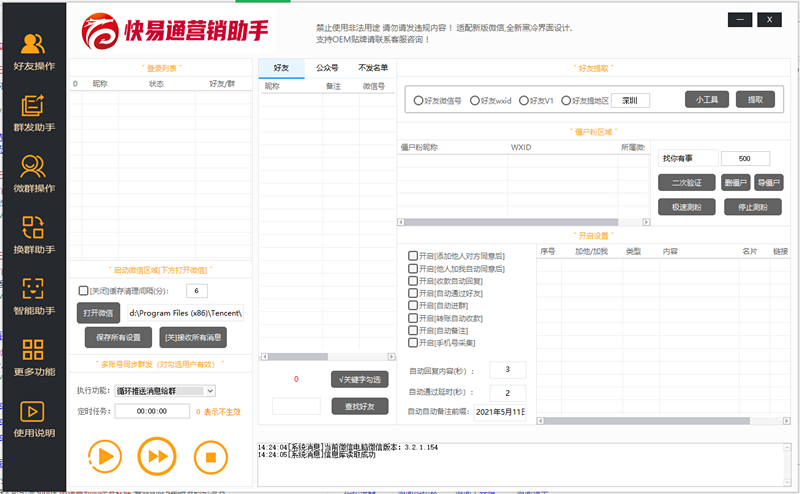The width and height of the screenshot is (800, 494).
Task: Click the WeChat path field
Action: (186, 313)
